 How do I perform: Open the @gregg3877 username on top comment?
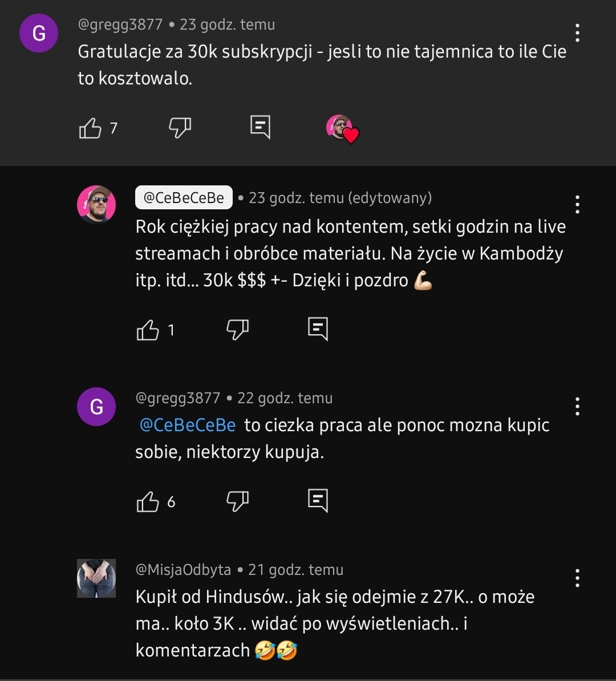[x=120, y=25]
